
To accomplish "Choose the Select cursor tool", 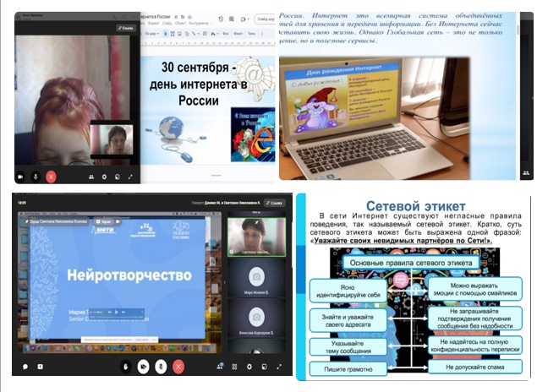I will click(166, 34).
